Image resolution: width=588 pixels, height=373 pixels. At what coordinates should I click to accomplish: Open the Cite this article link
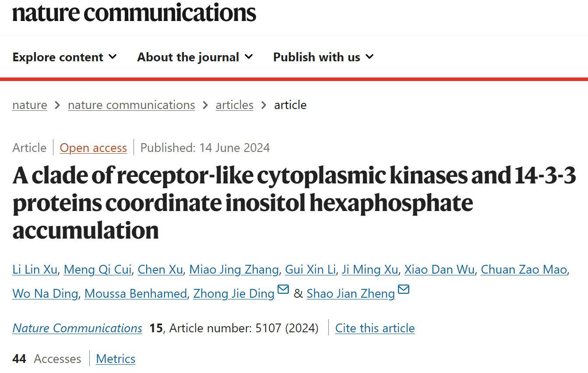pos(375,328)
